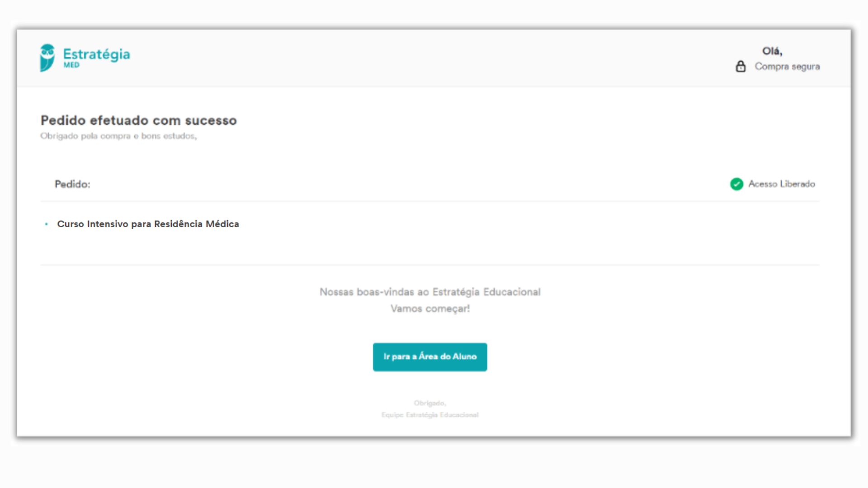Click Obrigado pela compra e bons estudos text
This screenshot has height=488, width=868.
(118, 136)
